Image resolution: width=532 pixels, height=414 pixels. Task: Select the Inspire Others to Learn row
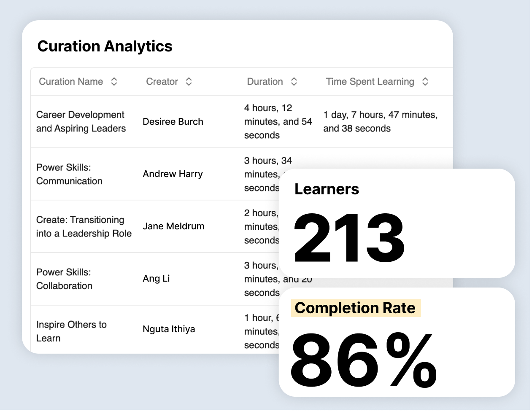pos(71,331)
